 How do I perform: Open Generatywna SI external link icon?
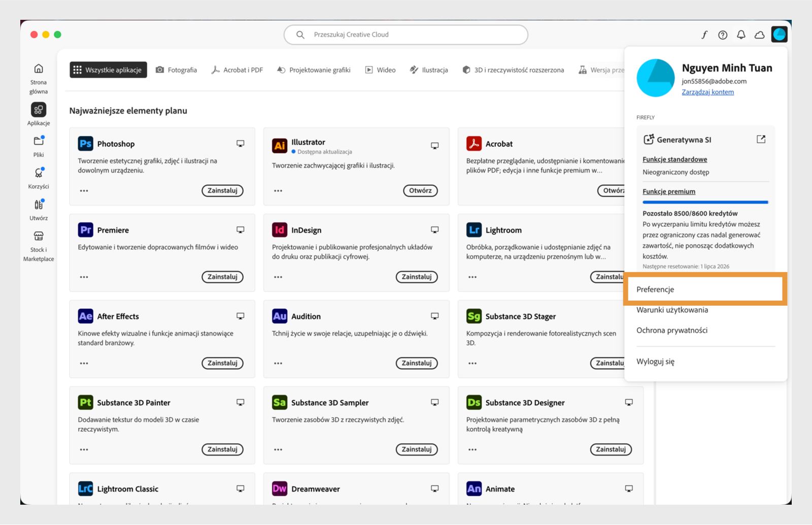(761, 139)
